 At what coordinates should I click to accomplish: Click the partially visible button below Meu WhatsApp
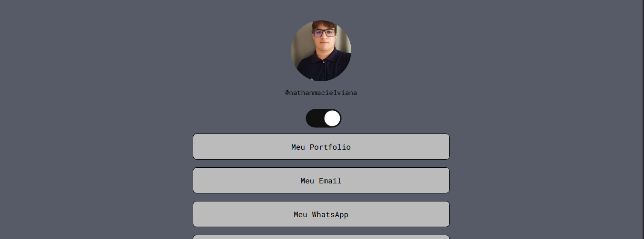(x=321, y=237)
